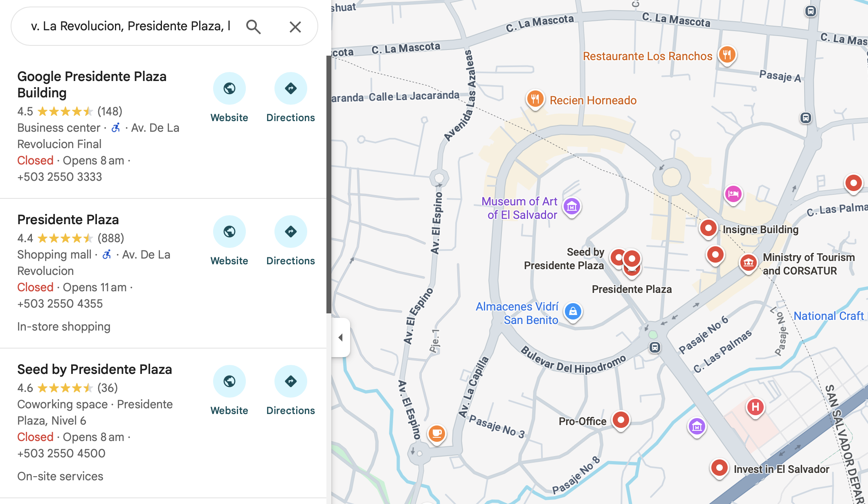Viewport: 868px width, 504px height.
Task: Click the Pro-Office red pin
Action: click(x=621, y=420)
